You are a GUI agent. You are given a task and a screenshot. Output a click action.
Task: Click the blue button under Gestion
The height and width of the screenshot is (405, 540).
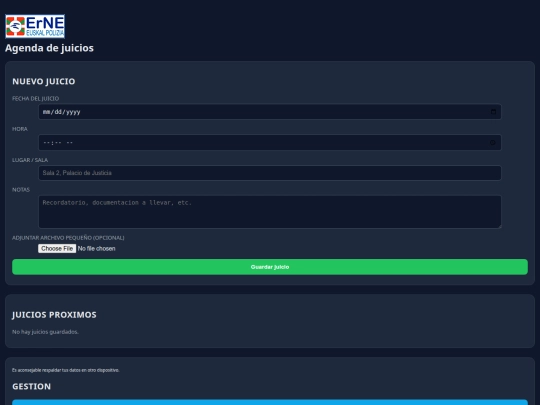tap(270, 402)
